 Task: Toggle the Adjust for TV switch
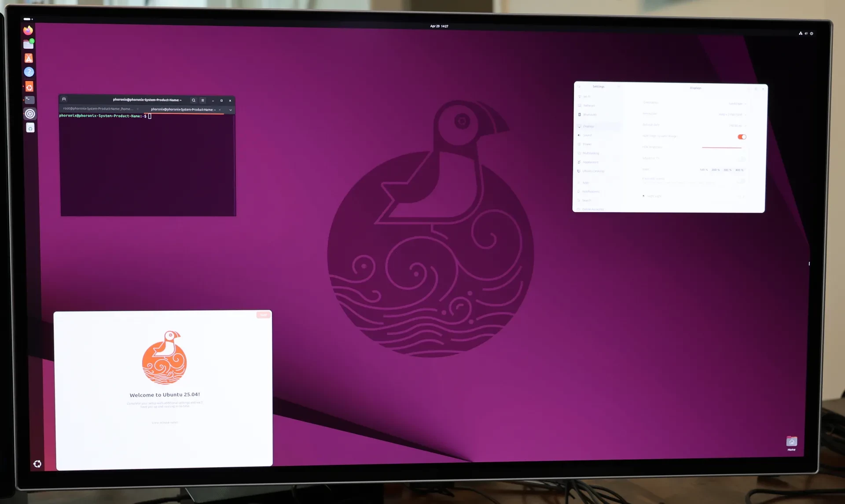pos(742,159)
